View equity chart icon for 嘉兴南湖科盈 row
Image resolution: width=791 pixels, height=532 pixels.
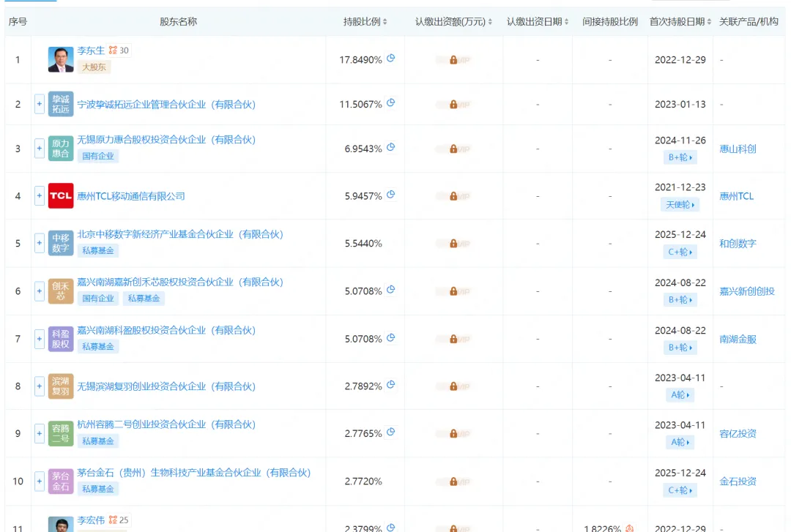(390, 338)
